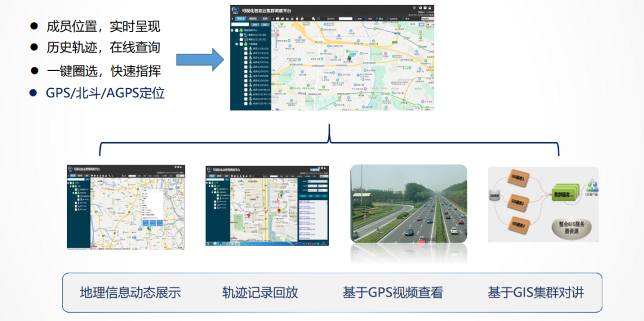The width and height of the screenshot is (644, 321).
Task: Click the person-shaped track icon in top toolbar
Action: coord(388,18)
